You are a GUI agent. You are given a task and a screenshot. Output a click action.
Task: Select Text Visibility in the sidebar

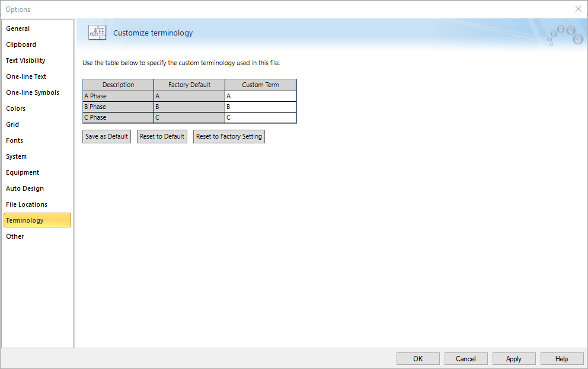[x=25, y=60]
